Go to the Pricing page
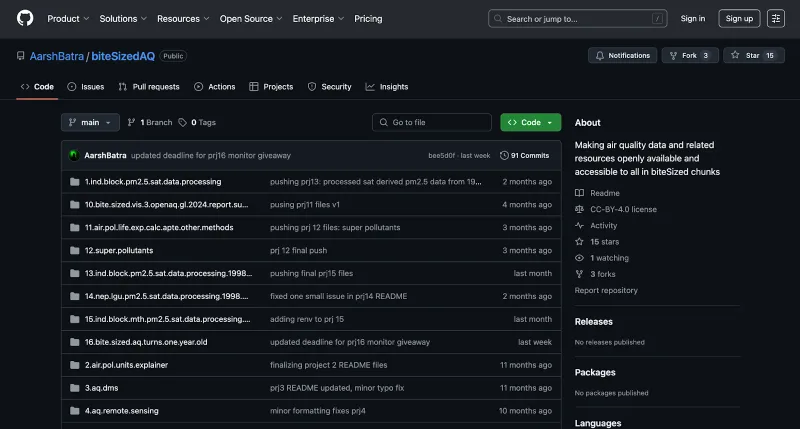The height and width of the screenshot is (429, 800). click(x=368, y=19)
